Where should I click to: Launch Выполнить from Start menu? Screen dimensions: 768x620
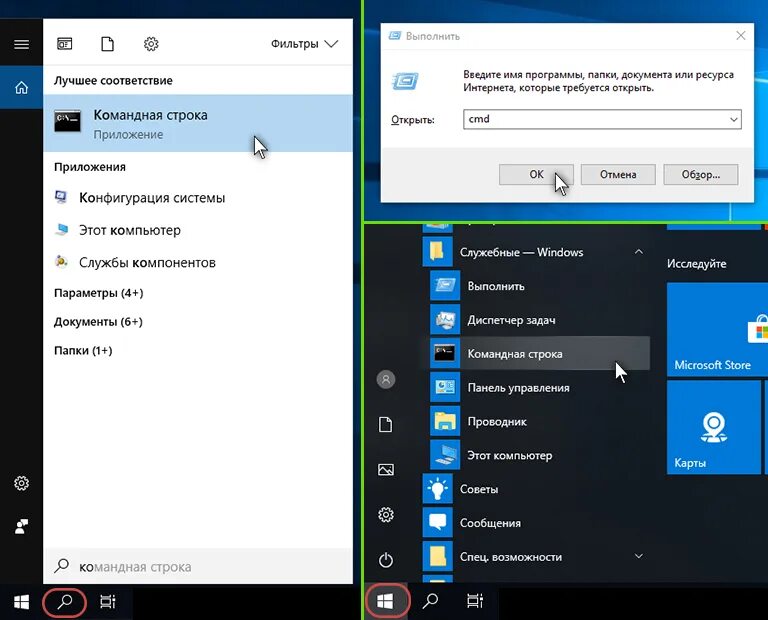(x=540, y=286)
